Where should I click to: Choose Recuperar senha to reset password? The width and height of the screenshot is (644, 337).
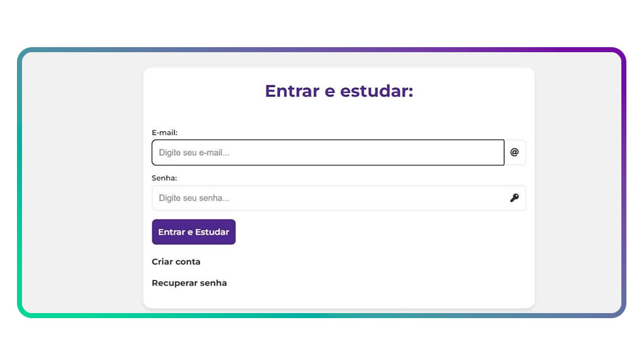click(x=189, y=283)
